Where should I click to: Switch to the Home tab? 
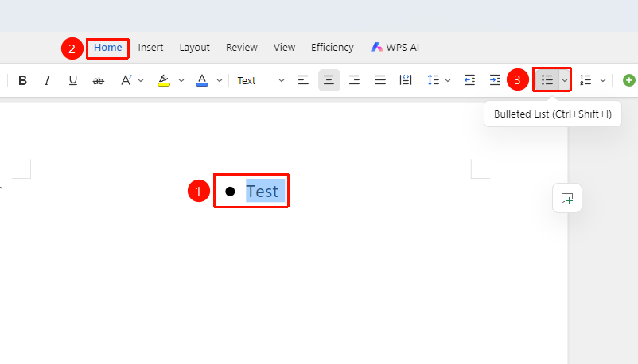108,48
